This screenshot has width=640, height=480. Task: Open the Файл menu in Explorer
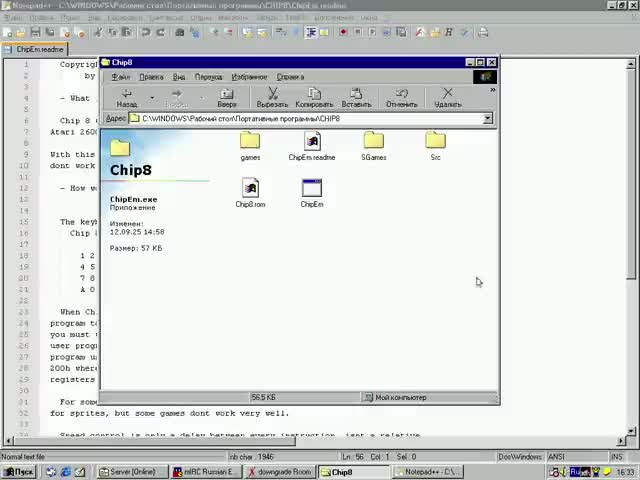[x=121, y=77]
